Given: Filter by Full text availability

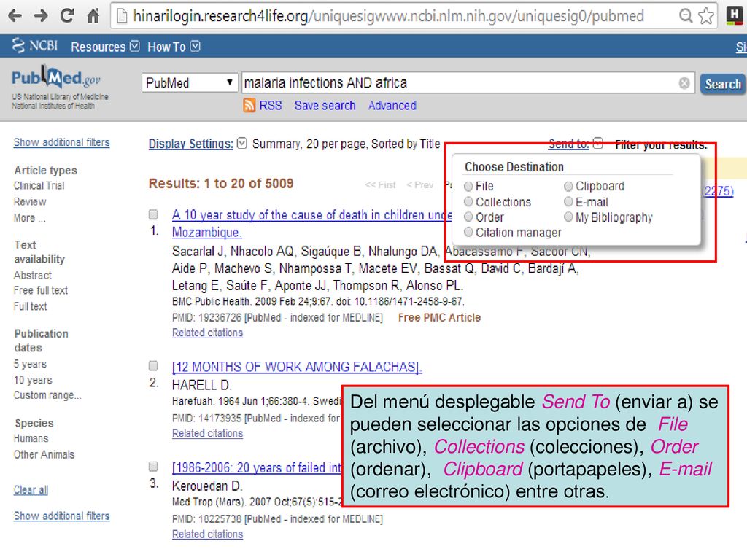Looking at the screenshot, I should point(30,307).
